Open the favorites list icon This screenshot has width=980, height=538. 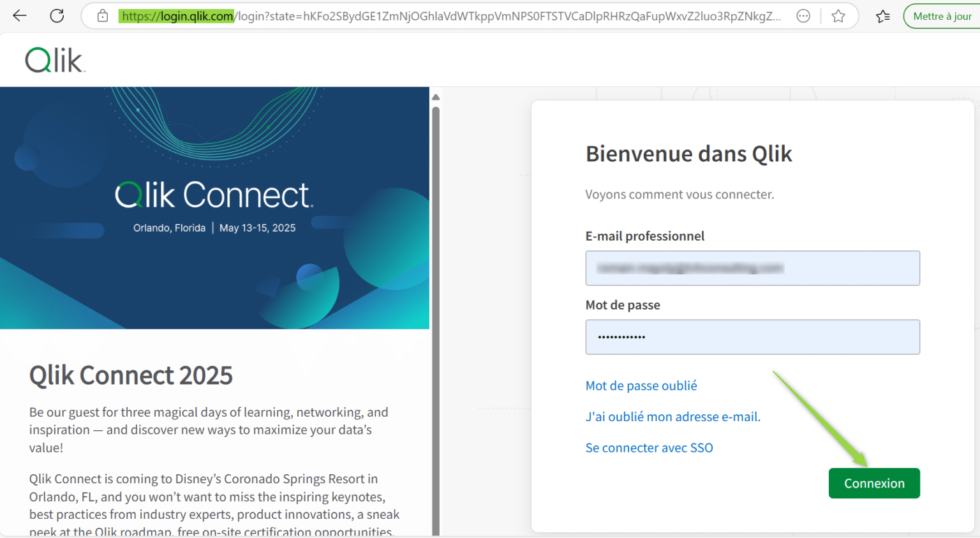[882, 16]
